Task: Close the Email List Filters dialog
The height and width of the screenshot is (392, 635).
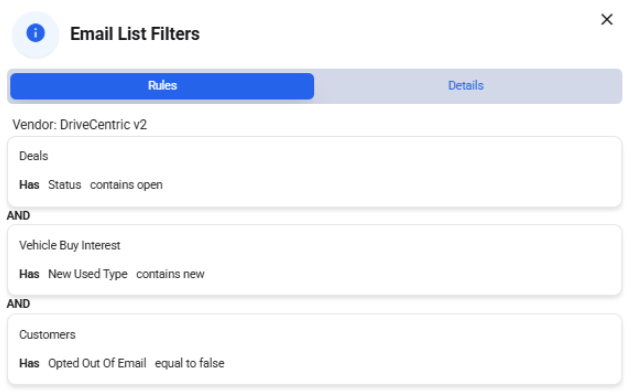Action: point(606,19)
